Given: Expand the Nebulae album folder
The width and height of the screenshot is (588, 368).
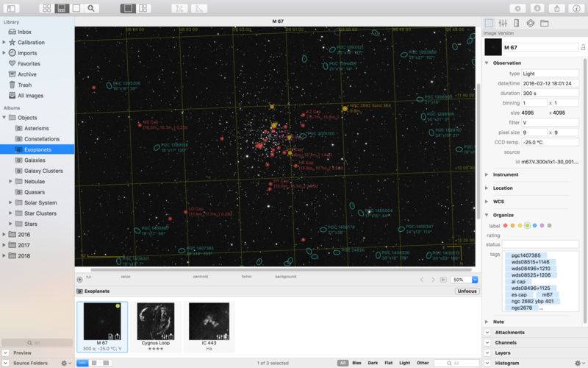Looking at the screenshot, I should [x=10, y=181].
